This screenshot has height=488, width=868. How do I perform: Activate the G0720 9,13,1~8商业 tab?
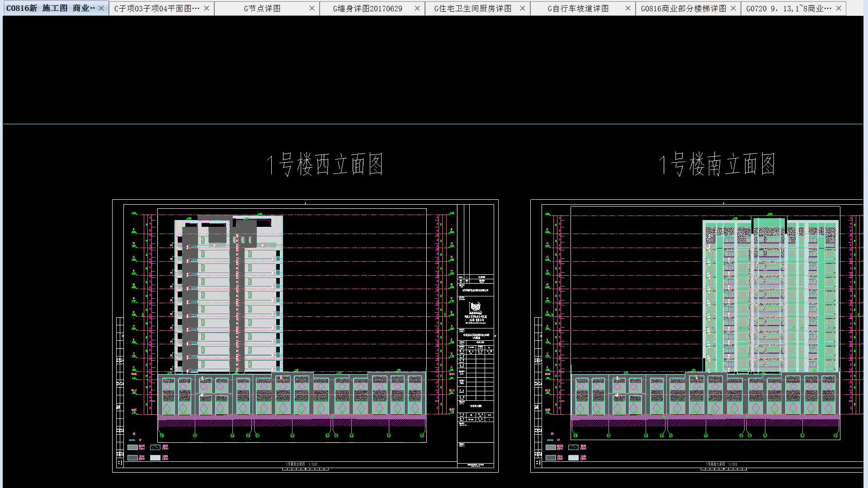pyautogui.click(x=788, y=9)
